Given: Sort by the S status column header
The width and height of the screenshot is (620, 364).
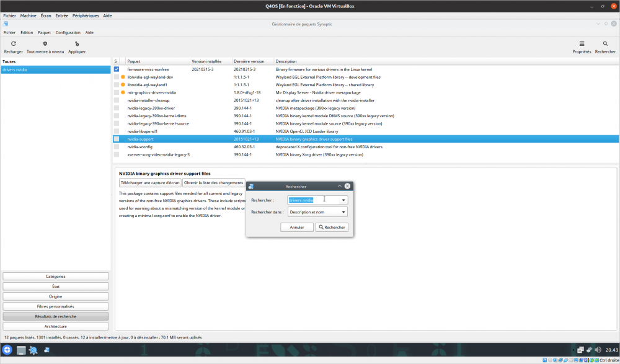Looking at the screenshot, I should click(116, 61).
